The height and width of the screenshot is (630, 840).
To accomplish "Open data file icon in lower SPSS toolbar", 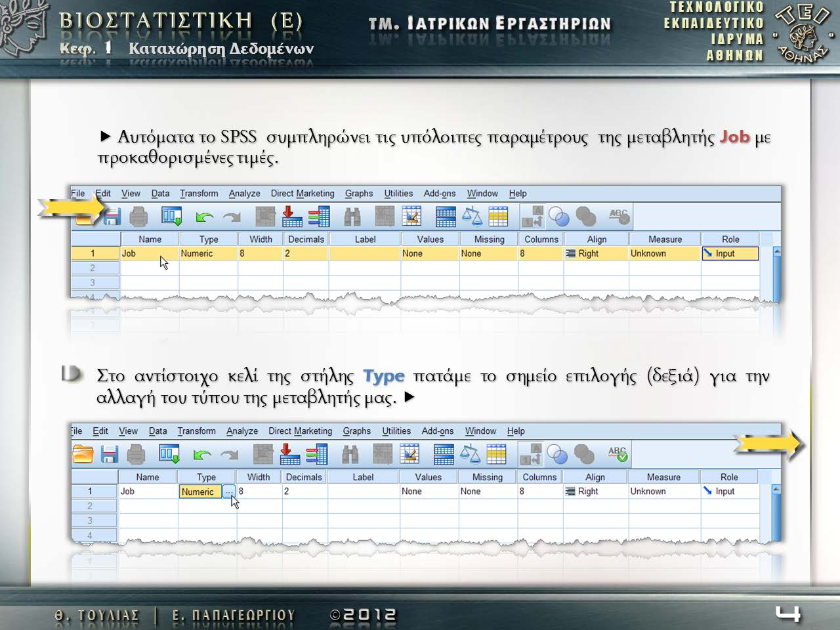I will coord(83,453).
